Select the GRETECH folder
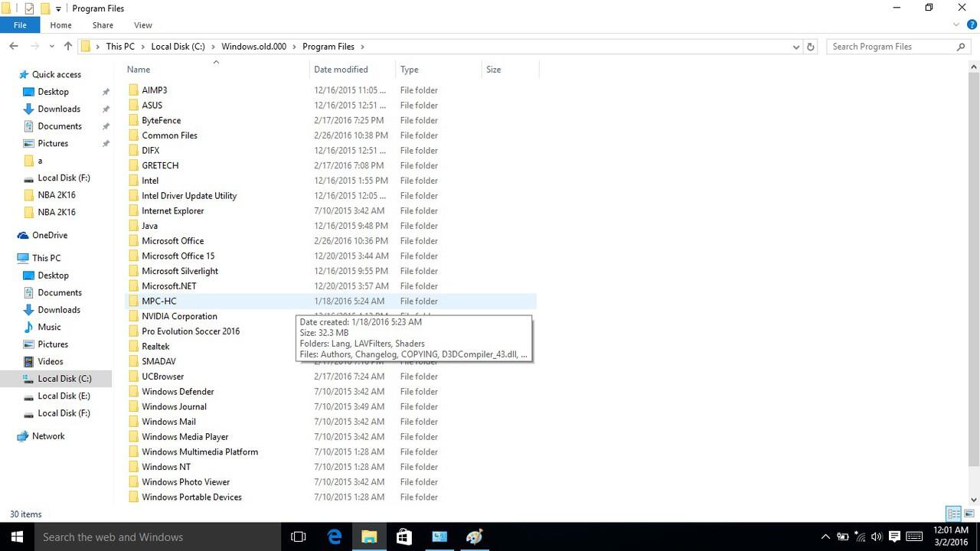This screenshot has height=551, width=980. click(160, 165)
